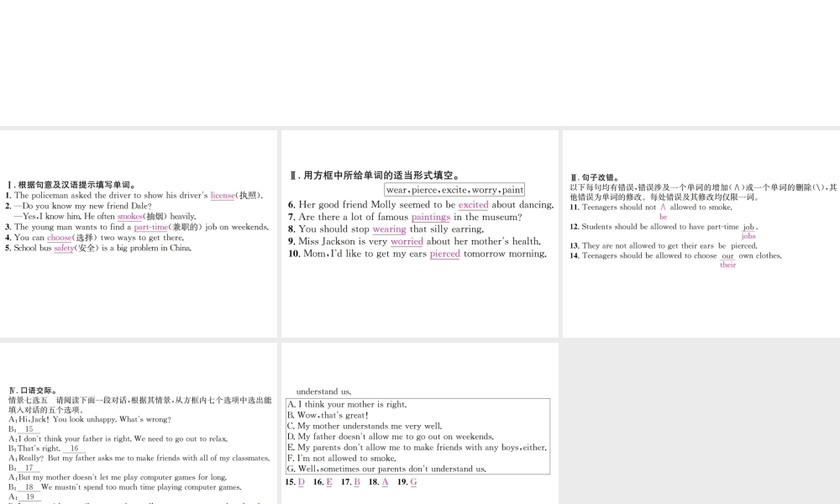Click blank number 15 in the dialogue
This screenshot has height=504, width=840.
[x=29, y=429]
